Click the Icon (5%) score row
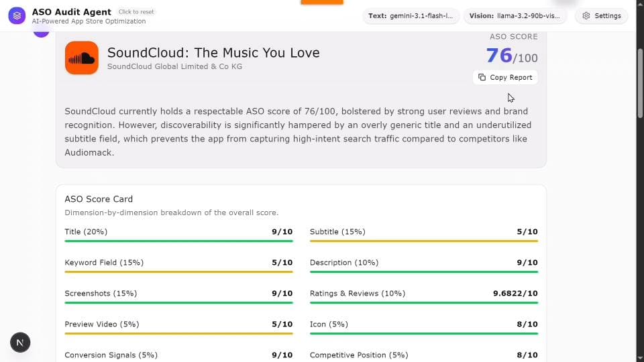The height and width of the screenshot is (362, 644). [424, 328]
